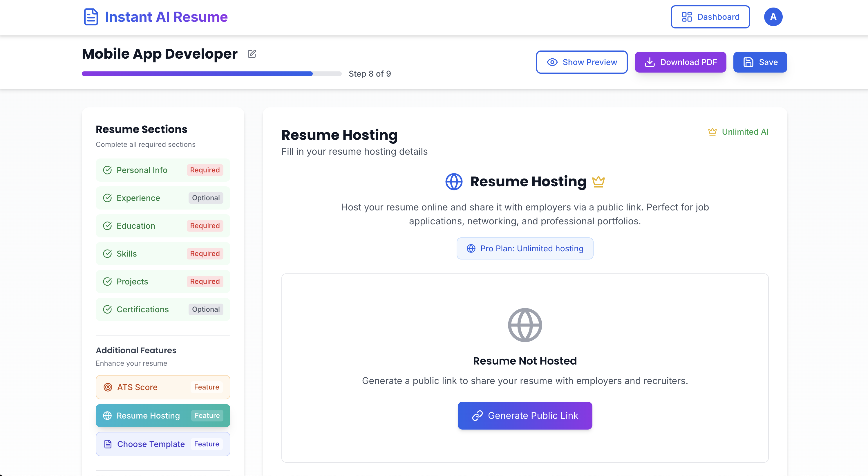868x476 pixels.
Task: Click the gray globe icon above Resume Not Hosted
Action: 525,324
